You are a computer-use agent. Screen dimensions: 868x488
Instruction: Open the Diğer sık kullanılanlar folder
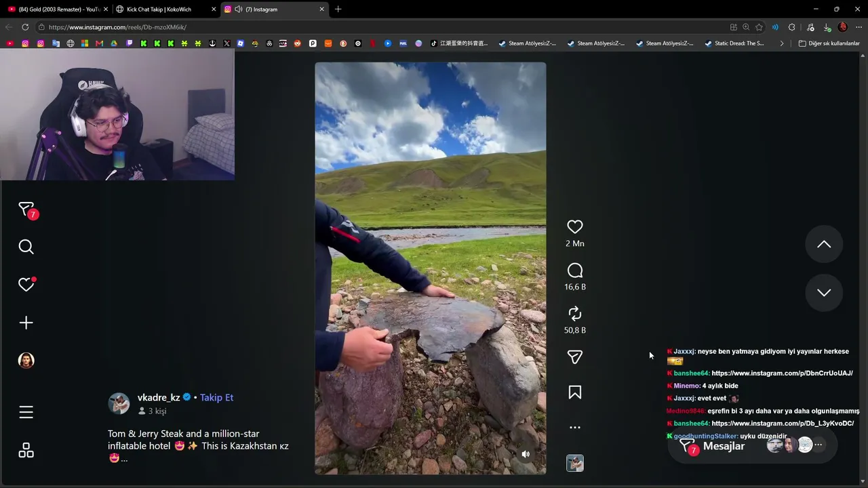tap(829, 43)
